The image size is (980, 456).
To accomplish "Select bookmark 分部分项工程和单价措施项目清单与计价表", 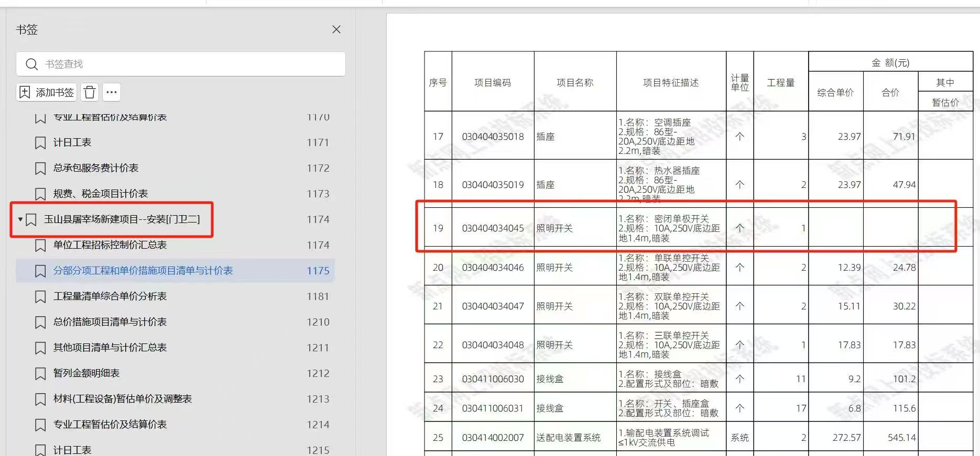I will click(x=143, y=271).
